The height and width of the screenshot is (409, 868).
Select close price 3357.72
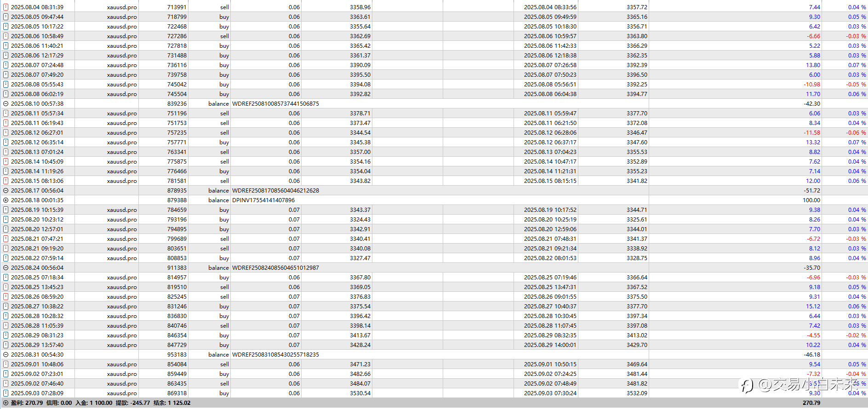[x=637, y=7]
